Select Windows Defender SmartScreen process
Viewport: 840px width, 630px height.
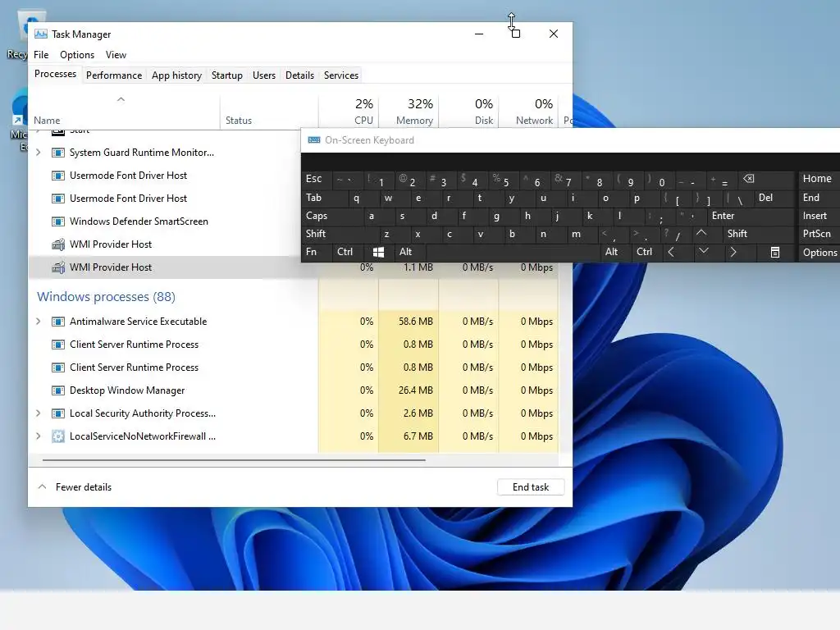point(139,221)
